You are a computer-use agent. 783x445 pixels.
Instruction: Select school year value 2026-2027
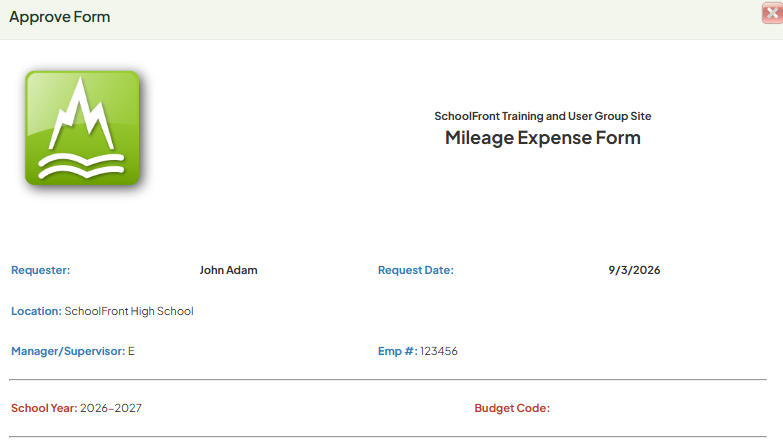(x=111, y=408)
